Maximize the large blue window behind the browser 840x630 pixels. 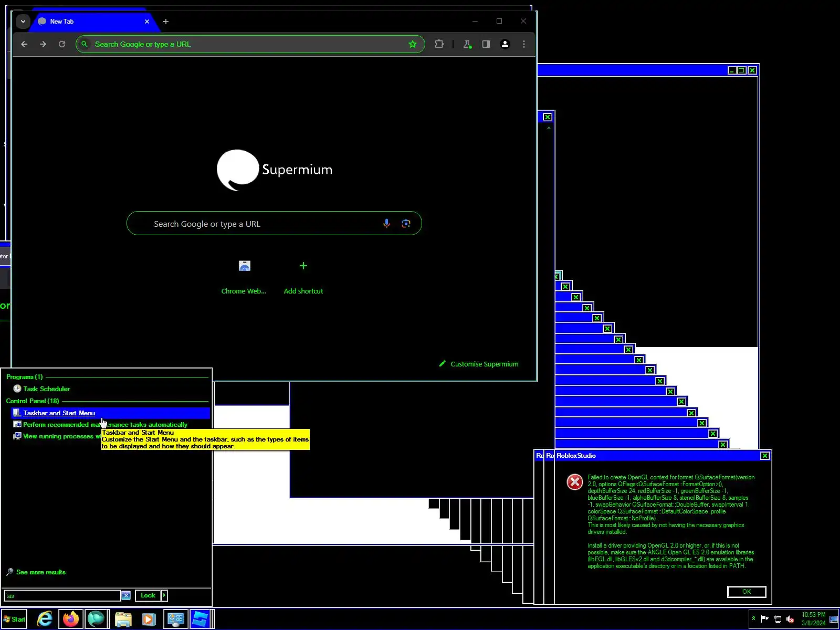(x=742, y=70)
